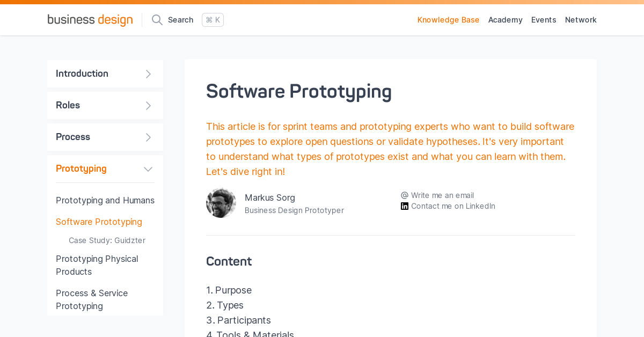Expand the Roles section chevron
644x337 pixels.
coord(148,105)
